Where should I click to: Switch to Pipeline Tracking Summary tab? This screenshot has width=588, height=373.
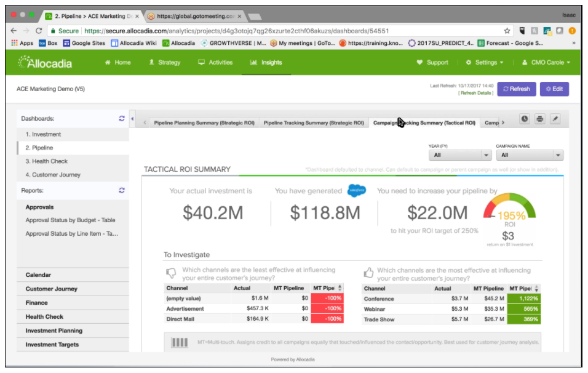[x=314, y=122]
